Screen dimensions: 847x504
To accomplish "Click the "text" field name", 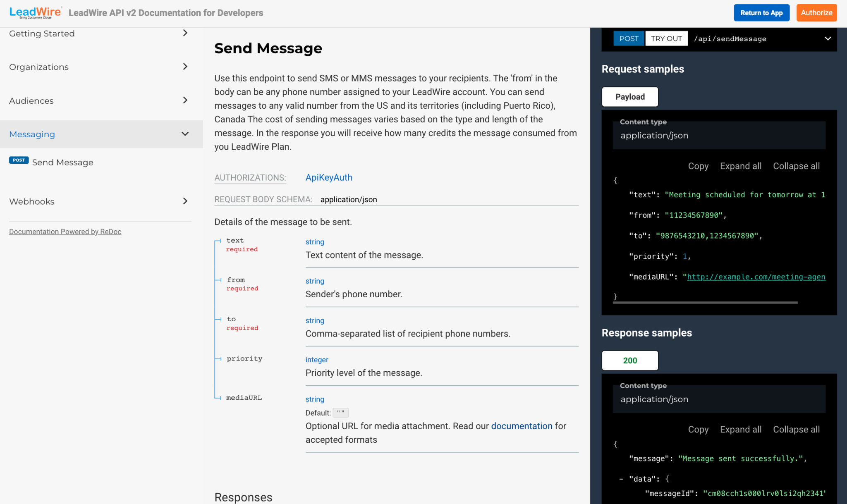I will tap(235, 240).
